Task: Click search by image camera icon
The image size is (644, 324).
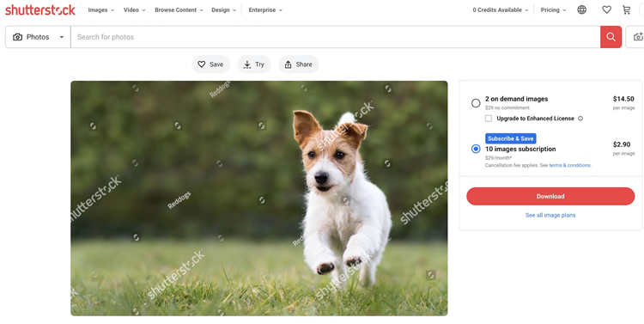Action: (x=637, y=37)
